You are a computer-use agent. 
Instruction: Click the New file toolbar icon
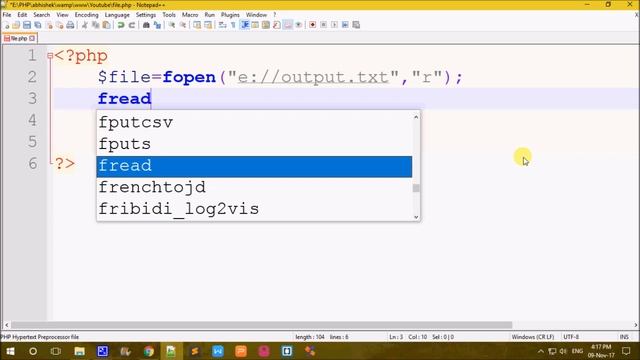tap(6, 25)
